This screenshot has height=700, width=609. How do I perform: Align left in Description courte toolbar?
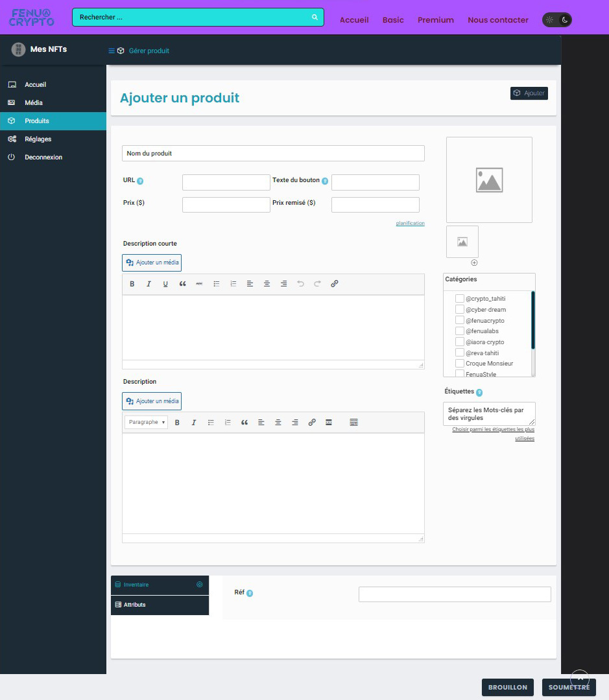click(x=250, y=284)
